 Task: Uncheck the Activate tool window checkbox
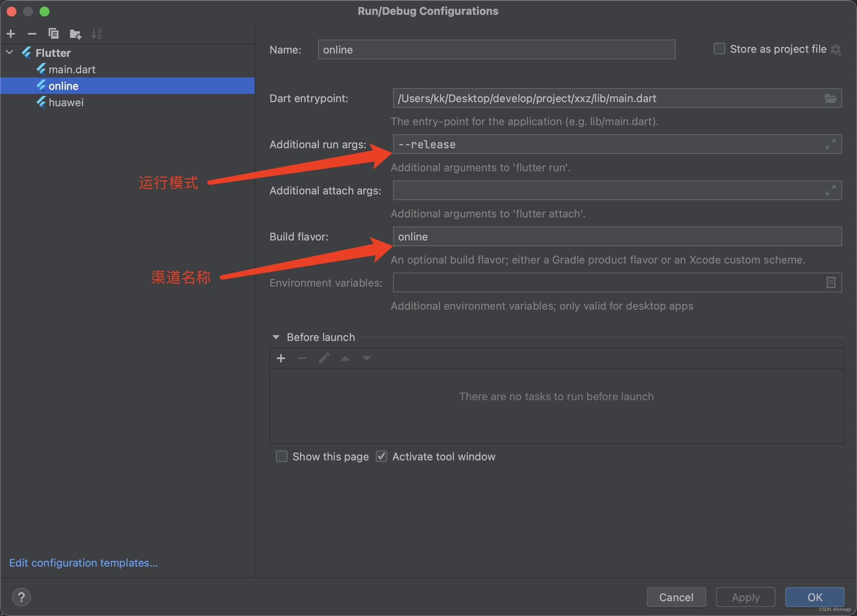tap(382, 457)
